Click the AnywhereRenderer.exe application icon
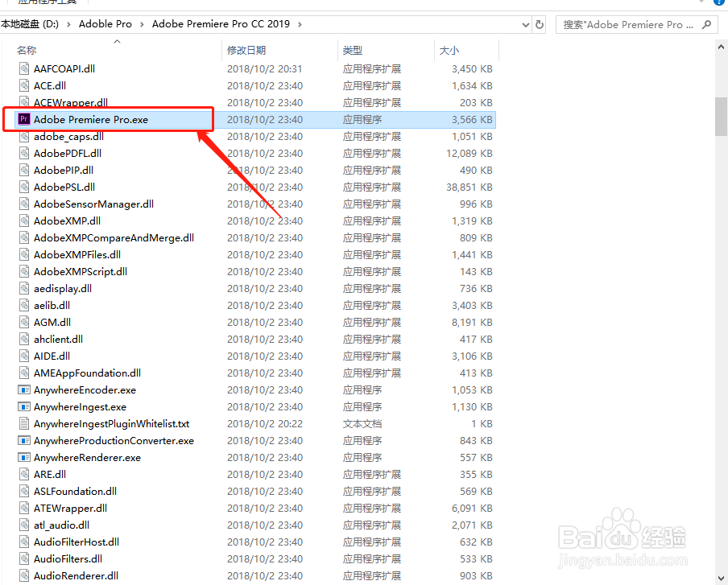The width and height of the screenshot is (728, 585). tap(24, 457)
